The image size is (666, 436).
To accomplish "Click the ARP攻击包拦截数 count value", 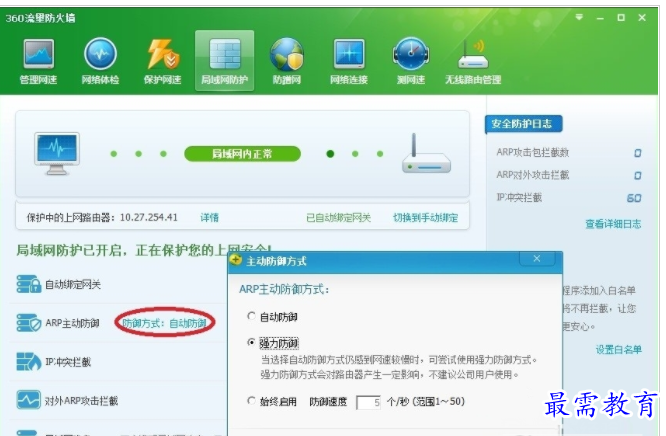I will click(638, 153).
